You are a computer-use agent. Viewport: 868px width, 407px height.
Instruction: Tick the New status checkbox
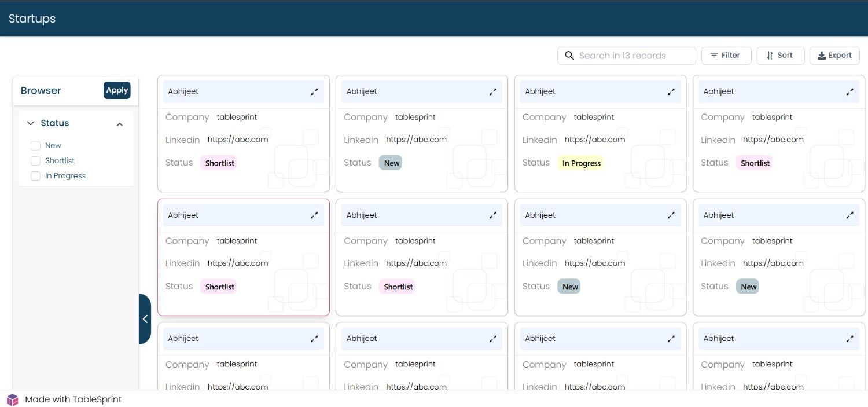pos(35,146)
